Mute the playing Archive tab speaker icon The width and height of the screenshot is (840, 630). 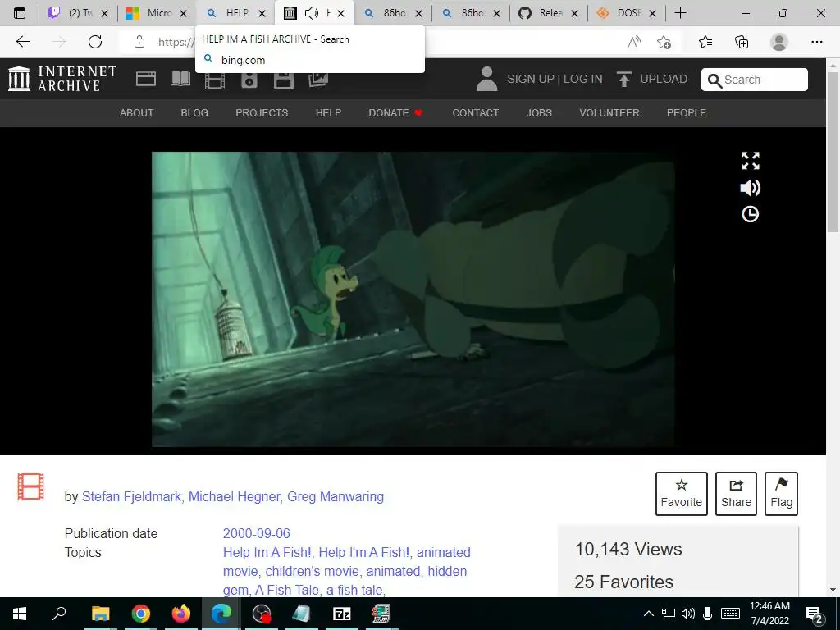(312, 13)
